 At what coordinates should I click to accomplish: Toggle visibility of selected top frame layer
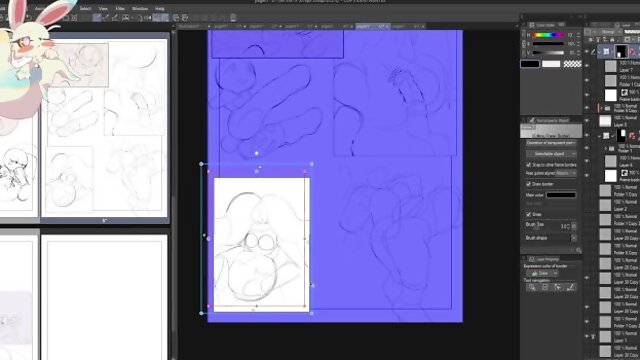click(587, 51)
